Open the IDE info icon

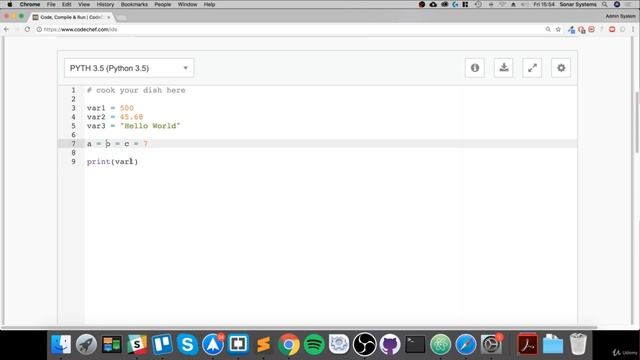pos(475,68)
